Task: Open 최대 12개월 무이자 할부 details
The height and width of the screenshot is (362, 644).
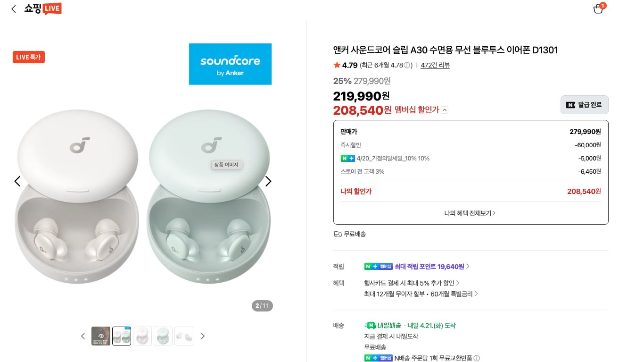Action: tap(421, 294)
